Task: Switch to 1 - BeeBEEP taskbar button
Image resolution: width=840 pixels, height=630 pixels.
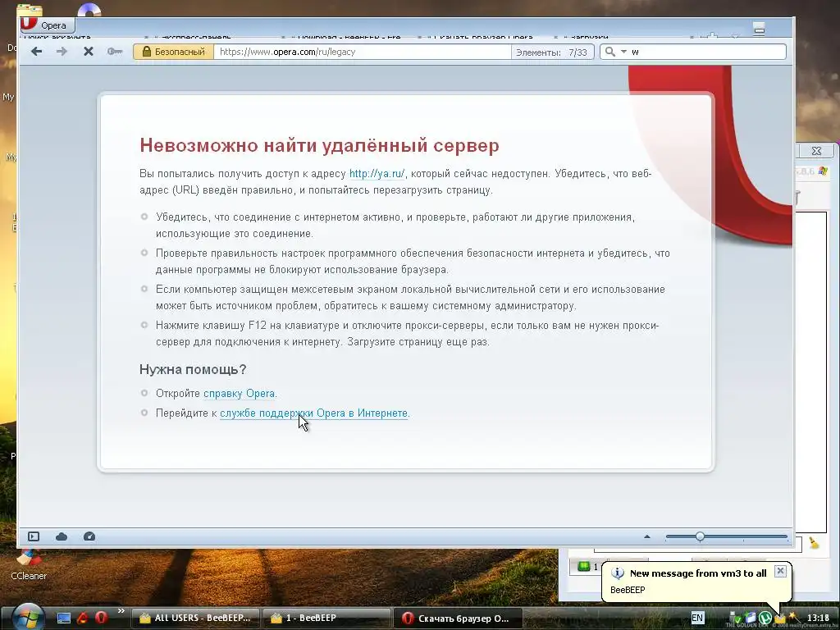Action: (326, 618)
